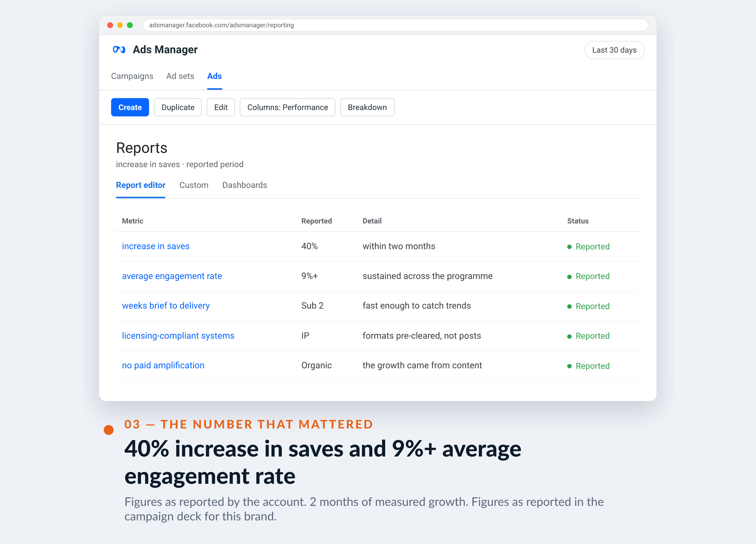
Task: Open the licensing-compliant systems link
Action: pos(178,336)
